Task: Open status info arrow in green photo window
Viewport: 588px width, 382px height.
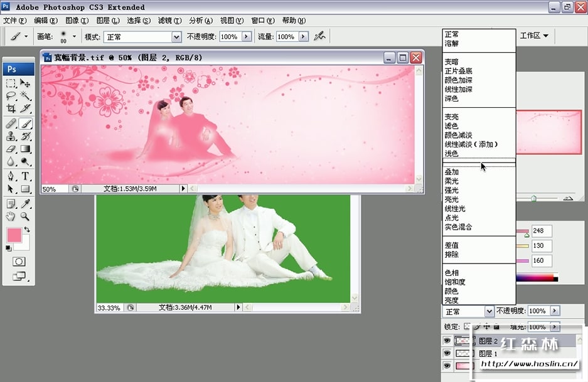Action: click(238, 307)
